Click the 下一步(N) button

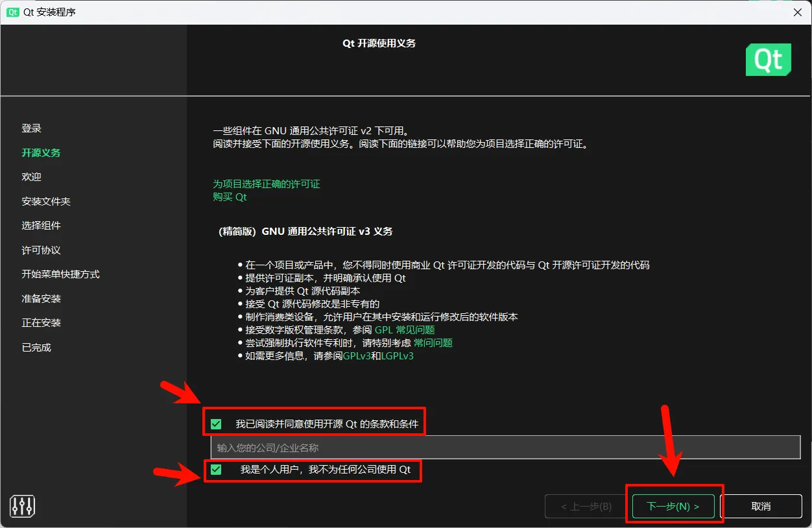pos(673,506)
